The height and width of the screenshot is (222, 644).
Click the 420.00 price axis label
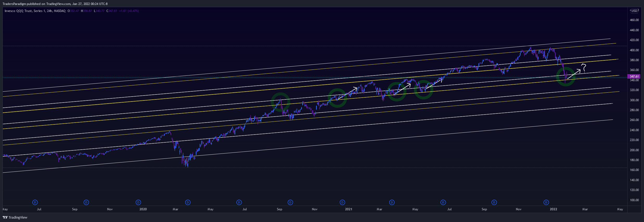(634, 40)
